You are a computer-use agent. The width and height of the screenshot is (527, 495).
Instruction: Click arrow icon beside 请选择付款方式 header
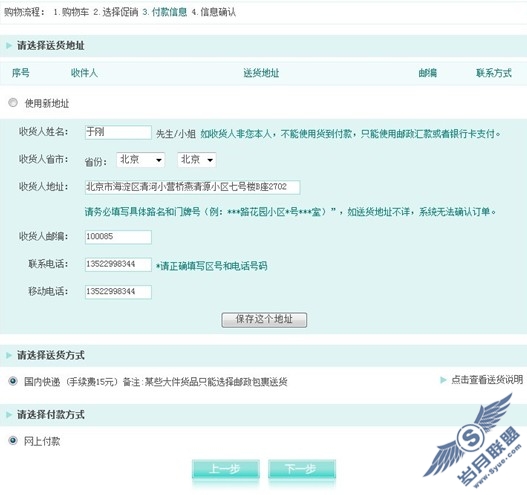coord(9,414)
